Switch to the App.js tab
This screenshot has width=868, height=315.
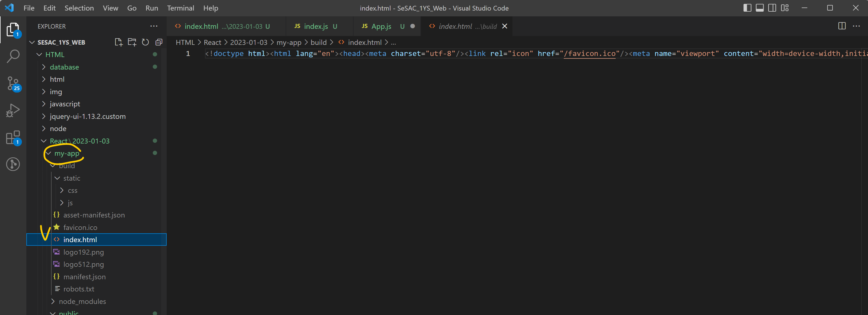pos(381,26)
